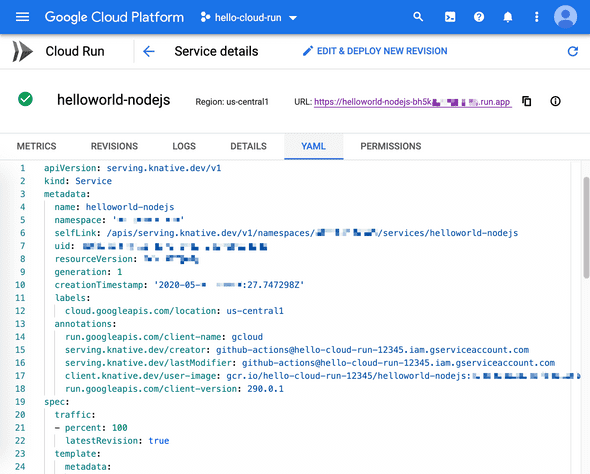Click the 'kind: Service' line
Viewport: 590px width, 474px height.
click(x=78, y=181)
